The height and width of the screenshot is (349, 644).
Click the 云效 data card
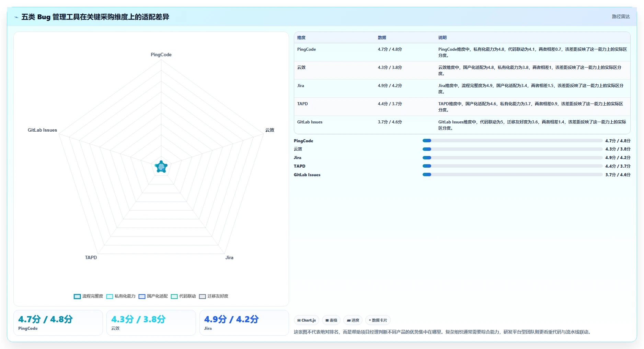(x=151, y=323)
